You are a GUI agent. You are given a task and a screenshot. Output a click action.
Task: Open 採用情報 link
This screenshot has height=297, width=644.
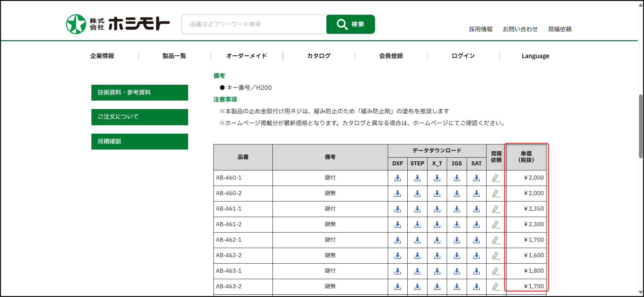tap(481, 29)
